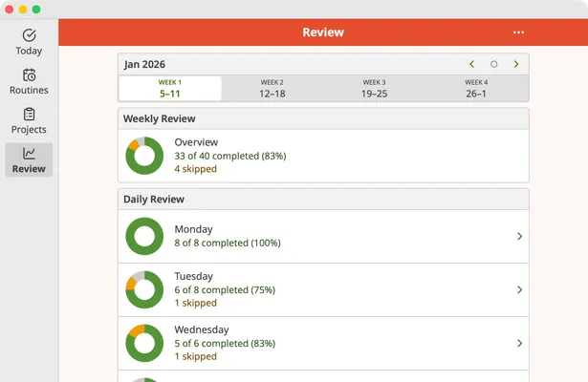Viewport: 588px width, 382px height.
Task: Click the "6 of 8 completed (75%)" text
Action: (x=225, y=290)
